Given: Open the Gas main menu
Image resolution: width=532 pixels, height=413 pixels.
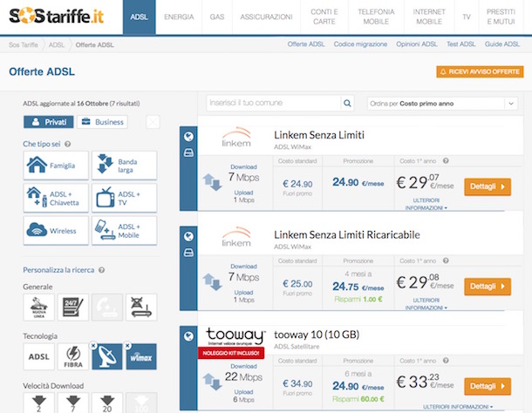Looking at the screenshot, I should pos(217,17).
